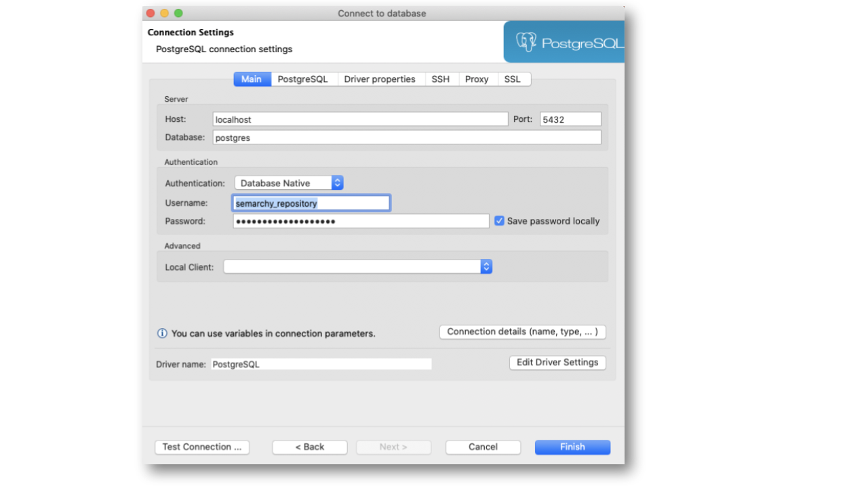Select the Database field containing postgres
This screenshot has width=868, height=488.
pos(407,138)
